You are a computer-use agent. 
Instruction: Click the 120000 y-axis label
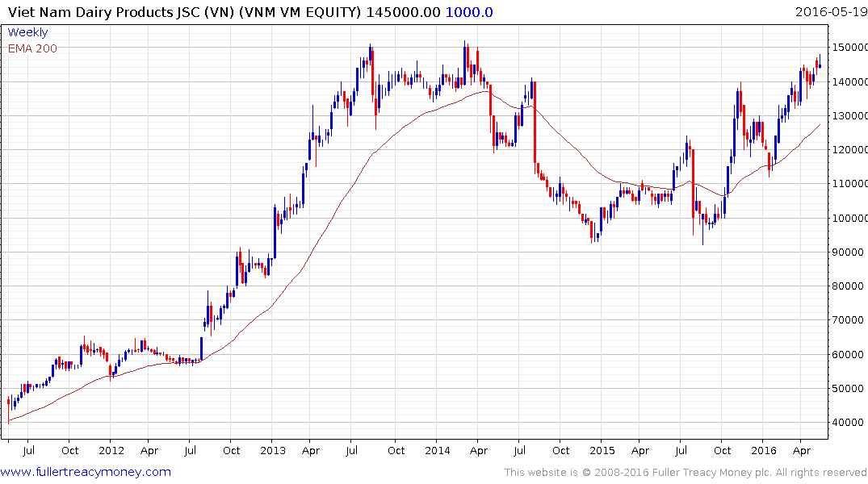850,150
